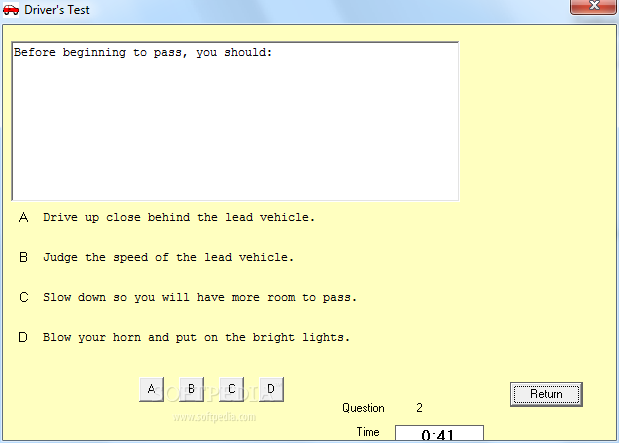Click the letter D label beside fourth answer

(23, 338)
